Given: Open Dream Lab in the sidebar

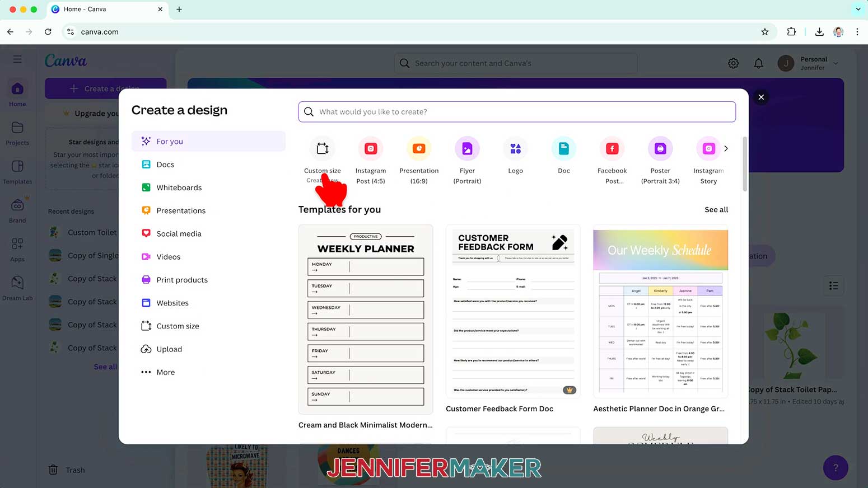Looking at the screenshot, I should click(x=17, y=288).
